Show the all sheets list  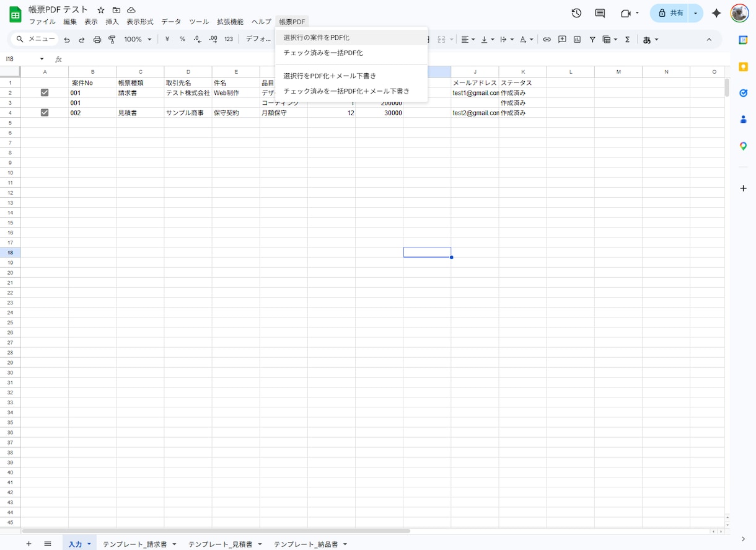48,543
